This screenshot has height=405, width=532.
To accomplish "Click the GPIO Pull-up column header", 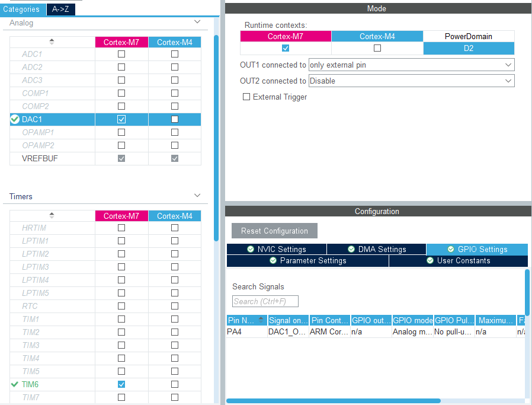I will 454,320.
